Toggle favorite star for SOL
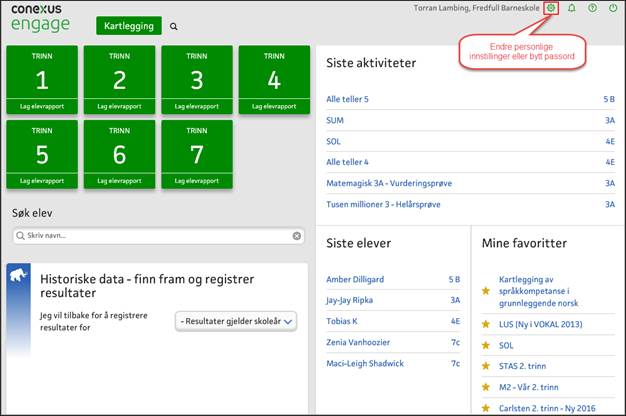Screen dimensions: 626x416 pos(486,345)
